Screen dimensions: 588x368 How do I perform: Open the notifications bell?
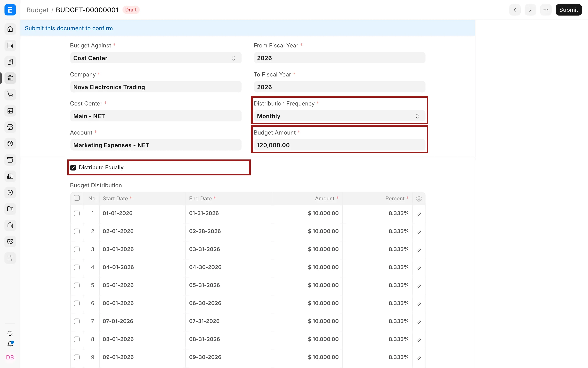tap(10, 344)
